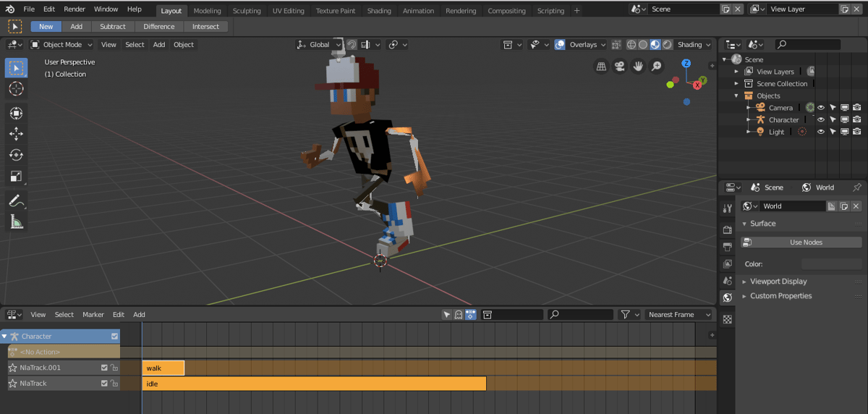This screenshot has height=414, width=868.
Task: Toggle viewport overlays on or off
Action: [x=560, y=44]
